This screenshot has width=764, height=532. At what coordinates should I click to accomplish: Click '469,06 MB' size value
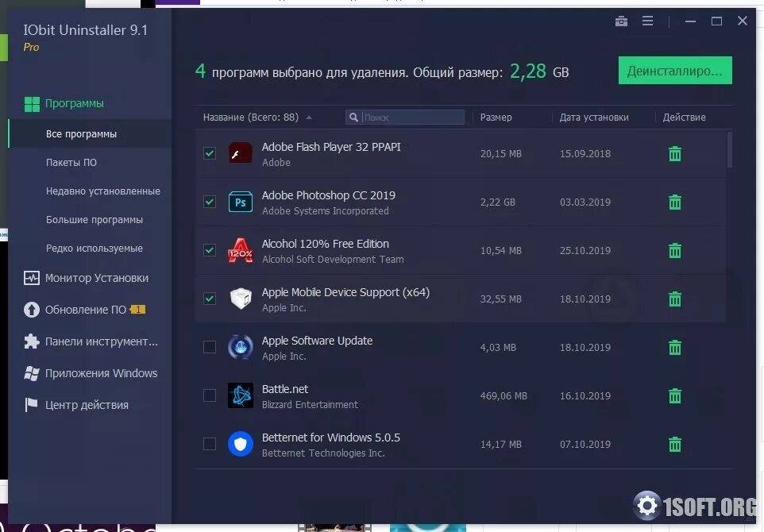pos(504,396)
